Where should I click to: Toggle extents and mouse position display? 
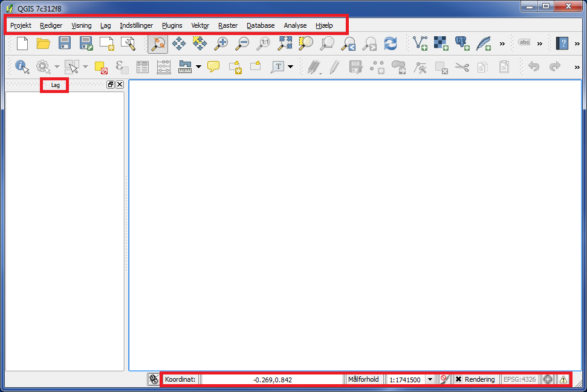154,379
